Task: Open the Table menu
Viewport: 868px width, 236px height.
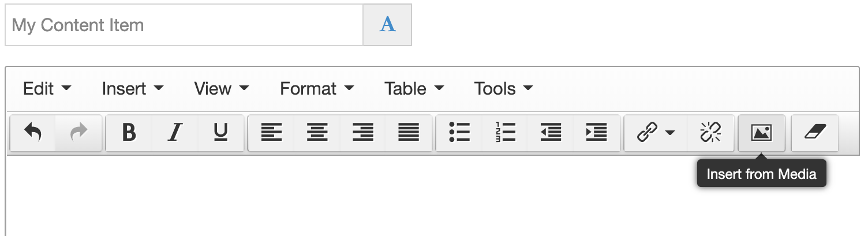Action: [414, 89]
